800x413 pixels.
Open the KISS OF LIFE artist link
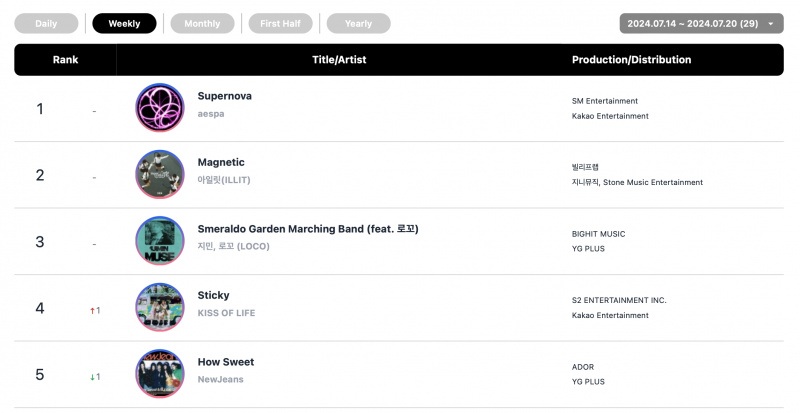click(x=226, y=313)
